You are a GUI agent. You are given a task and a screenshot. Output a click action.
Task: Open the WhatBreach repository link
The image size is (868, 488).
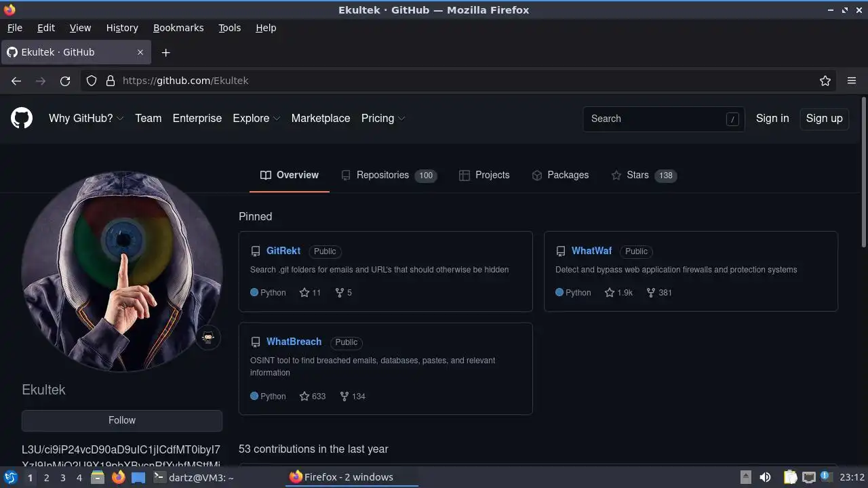pos(294,342)
